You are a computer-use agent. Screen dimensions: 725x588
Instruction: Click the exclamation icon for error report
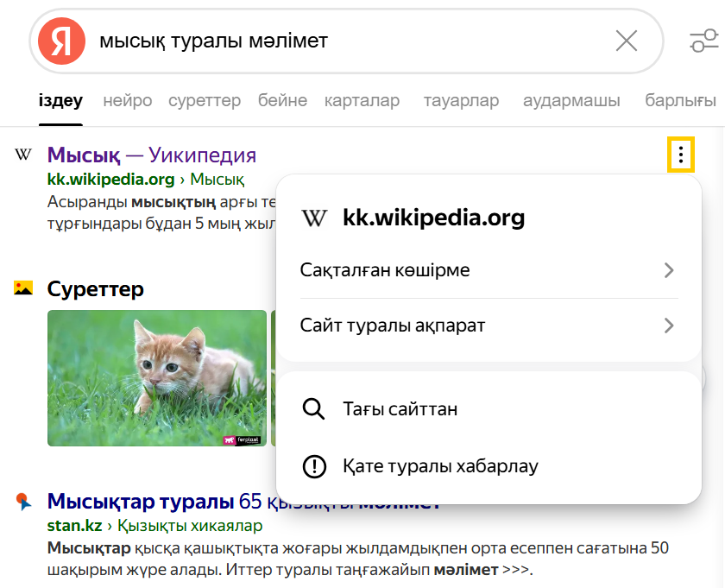(314, 466)
